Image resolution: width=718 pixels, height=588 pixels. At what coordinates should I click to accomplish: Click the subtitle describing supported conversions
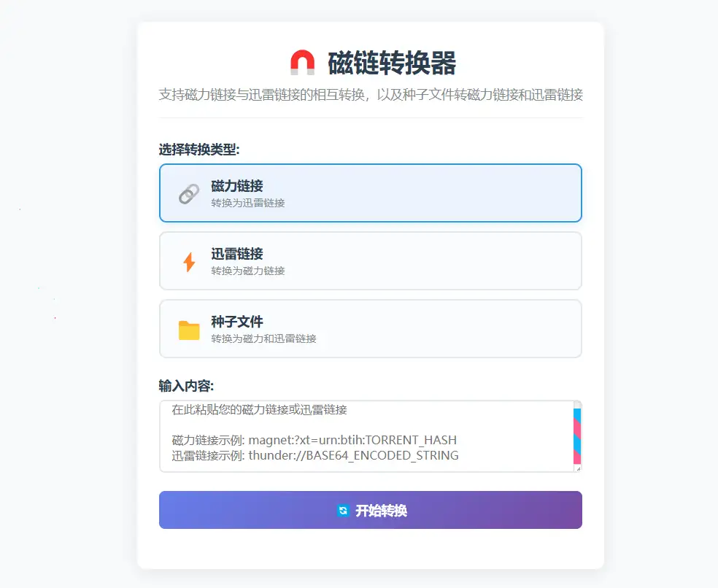371,95
